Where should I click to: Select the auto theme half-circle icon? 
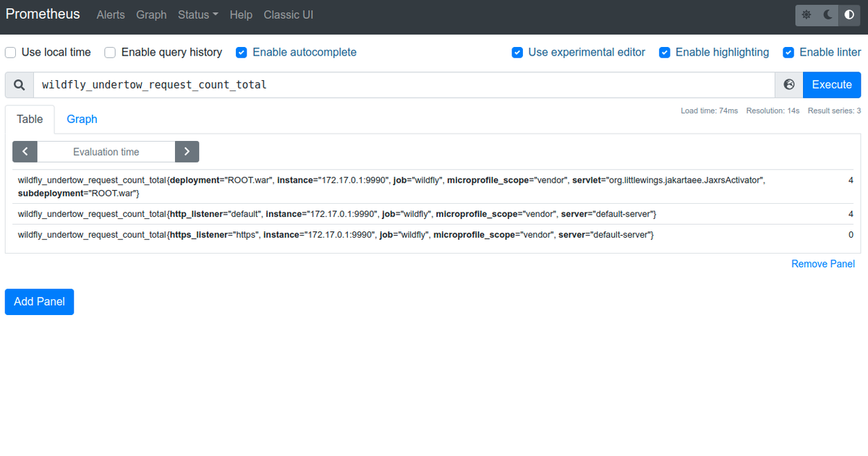tap(849, 15)
